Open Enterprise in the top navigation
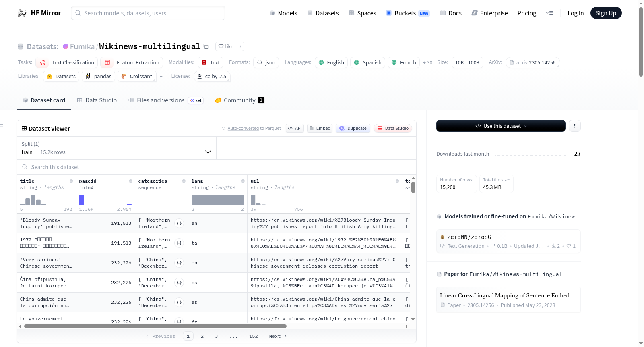Screen dimensions: 644x347 [490, 13]
